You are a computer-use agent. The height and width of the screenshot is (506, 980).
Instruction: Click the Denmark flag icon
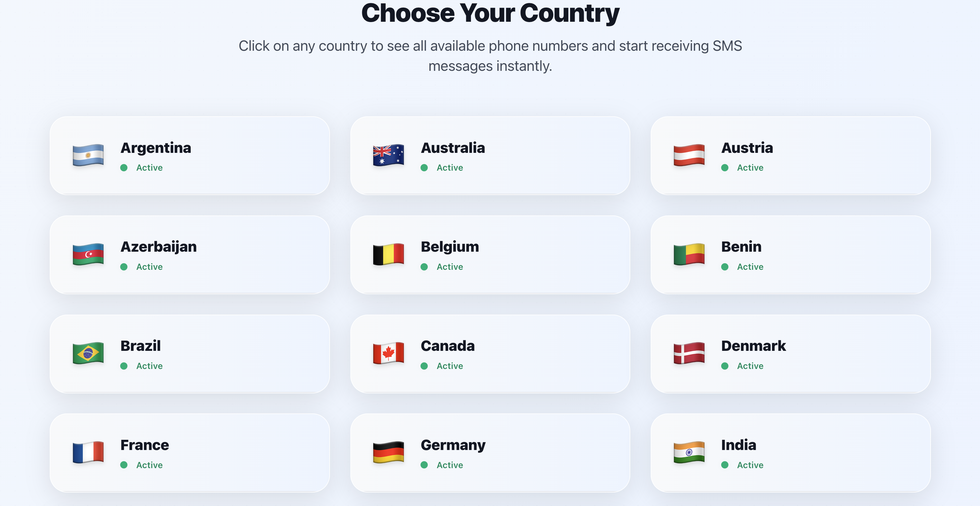[689, 353]
